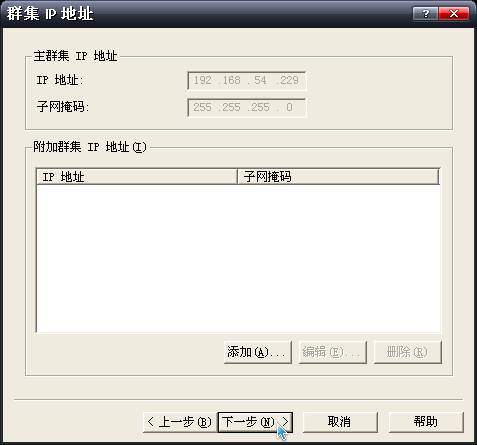Viewport: 477px width, 445px height.
Task: Click the greyed-out 编辑(E)... button
Action: (332, 352)
